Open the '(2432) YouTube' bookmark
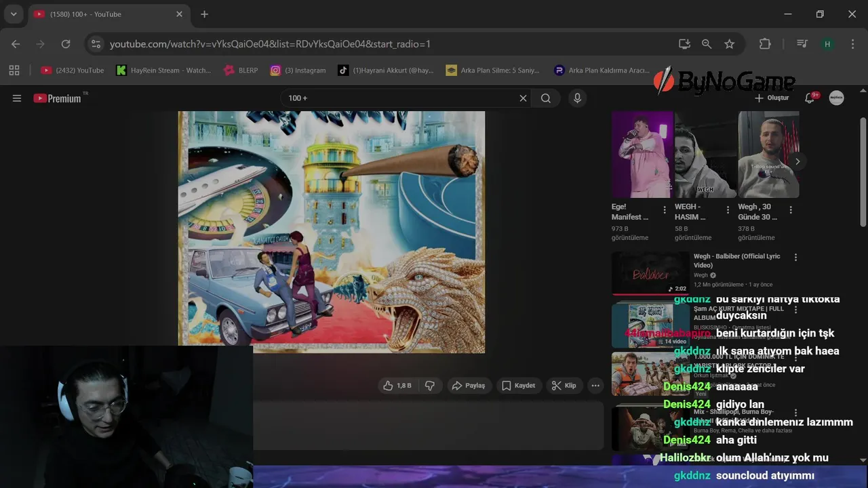 (x=73, y=70)
